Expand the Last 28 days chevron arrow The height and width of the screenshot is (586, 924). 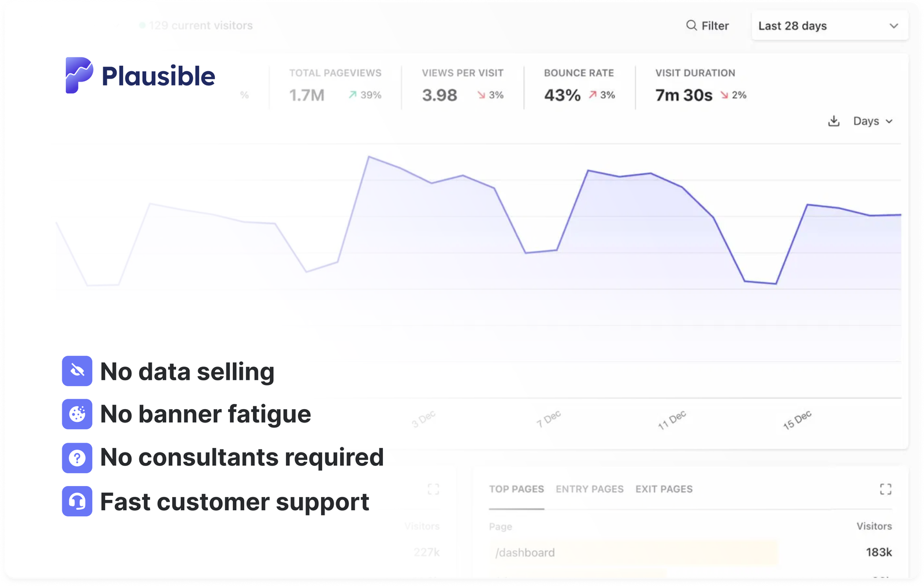pyautogui.click(x=894, y=26)
